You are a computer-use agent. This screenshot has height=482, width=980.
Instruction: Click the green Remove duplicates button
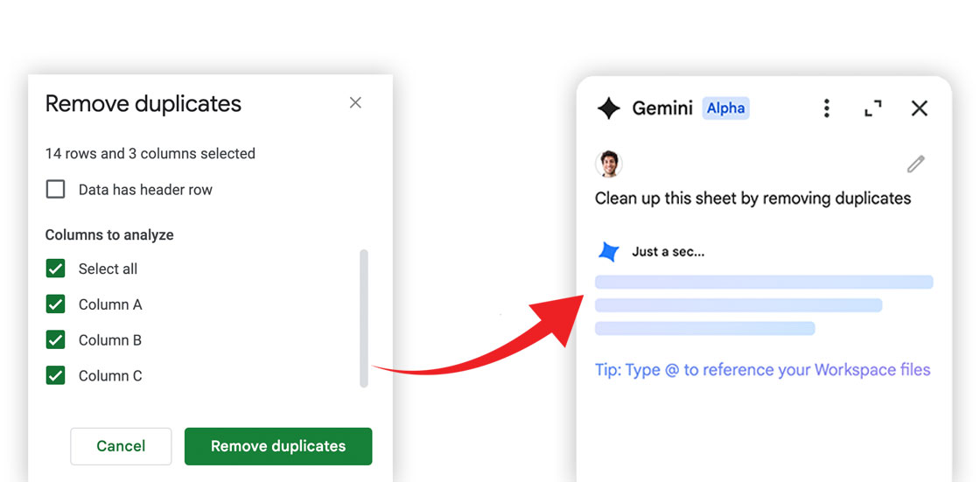278,446
